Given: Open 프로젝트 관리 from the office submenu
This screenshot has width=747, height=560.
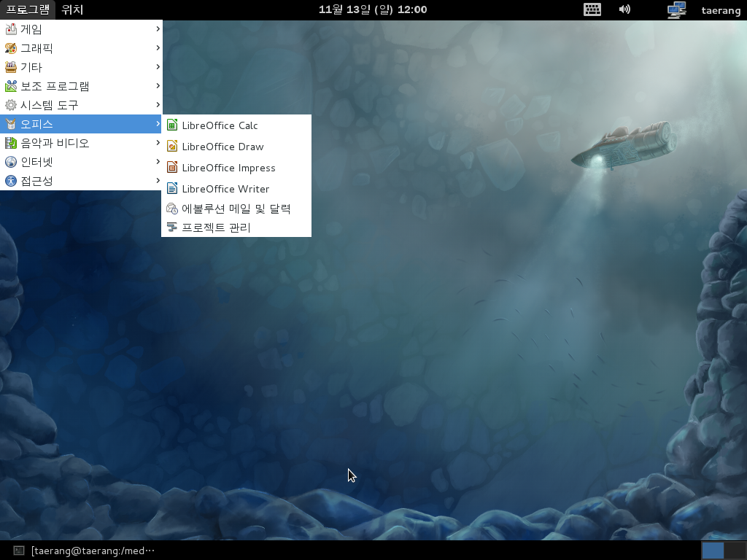Looking at the screenshot, I should pos(236,227).
